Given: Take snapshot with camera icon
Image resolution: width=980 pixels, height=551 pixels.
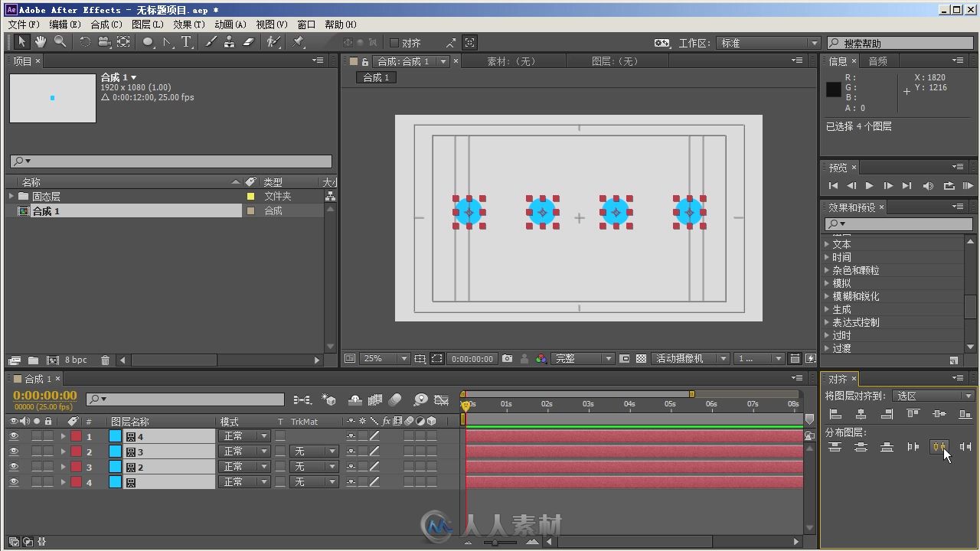Looking at the screenshot, I should [507, 358].
